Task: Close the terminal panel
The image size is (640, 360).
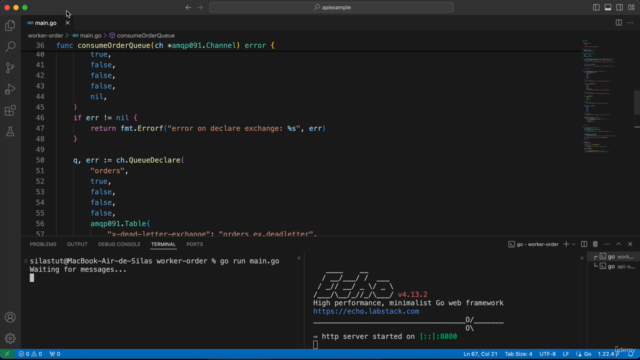Action: pyautogui.click(x=630, y=244)
